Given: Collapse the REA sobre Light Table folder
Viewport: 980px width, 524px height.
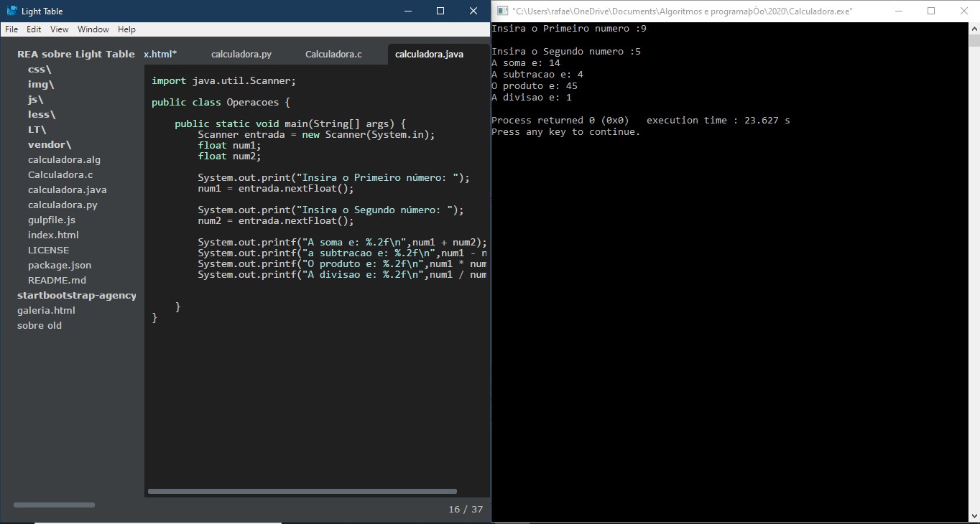Looking at the screenshot, I should 76,54.
